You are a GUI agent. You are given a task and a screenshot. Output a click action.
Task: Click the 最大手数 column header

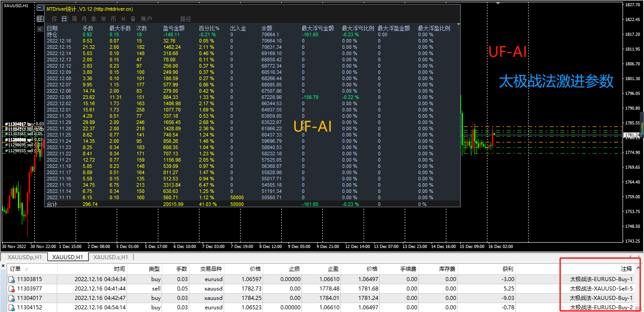coord(120,28)
